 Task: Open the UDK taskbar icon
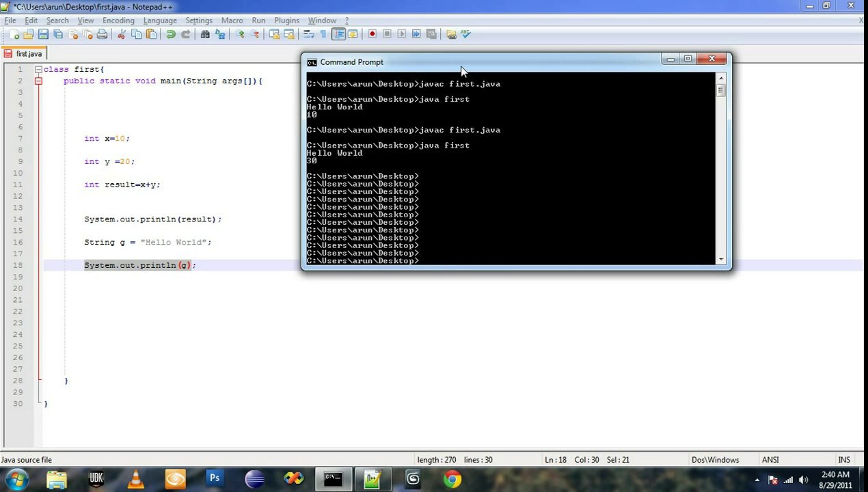96,479
